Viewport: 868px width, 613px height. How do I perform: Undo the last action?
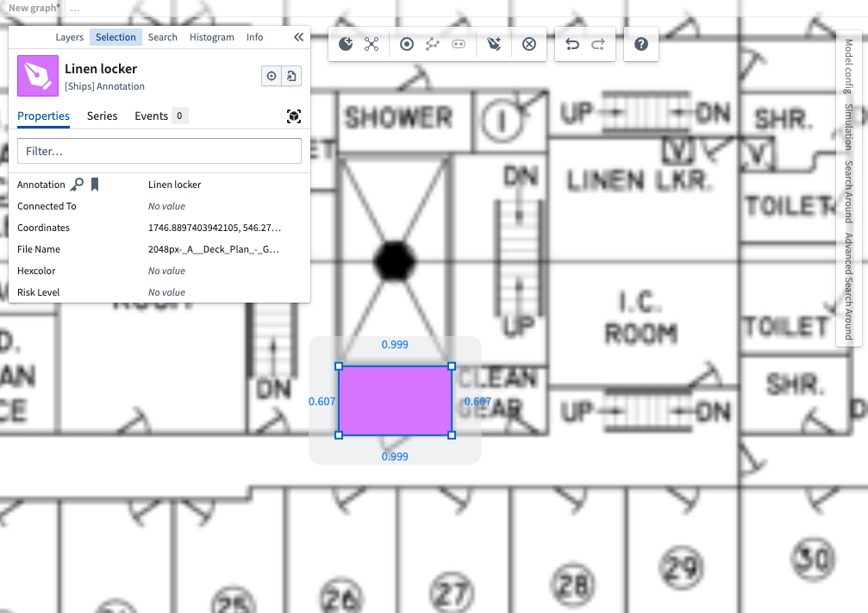[572, 44]
